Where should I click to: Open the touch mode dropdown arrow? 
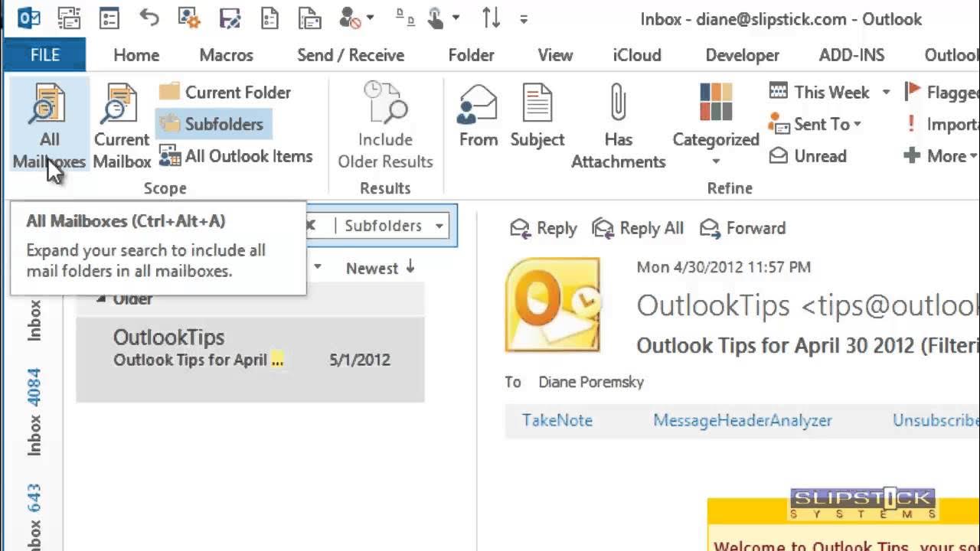pos(456,18)
